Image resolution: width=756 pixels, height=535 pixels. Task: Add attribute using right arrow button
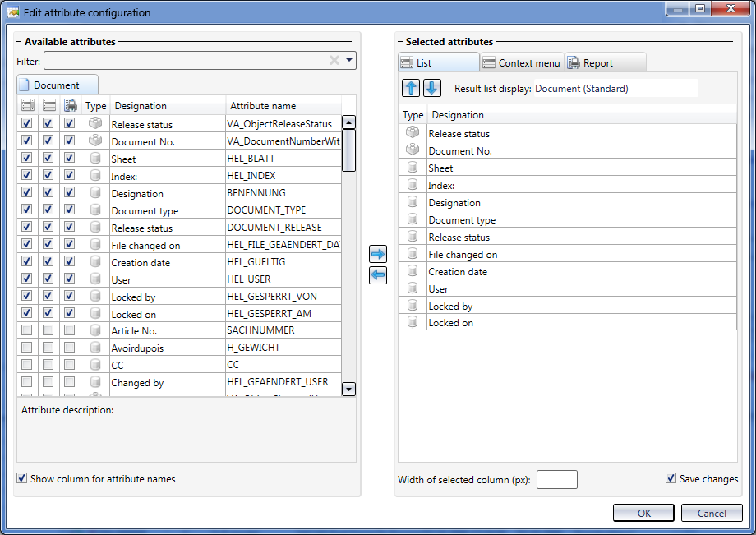(x=378, y=254)
